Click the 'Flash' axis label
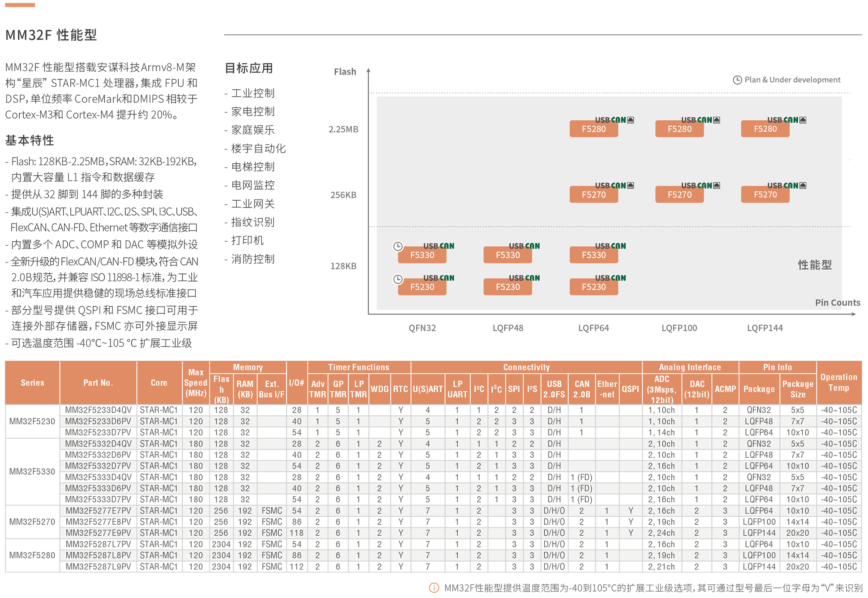Image resolution: width=868 pixels, height=598 pixels. (345, 72)
